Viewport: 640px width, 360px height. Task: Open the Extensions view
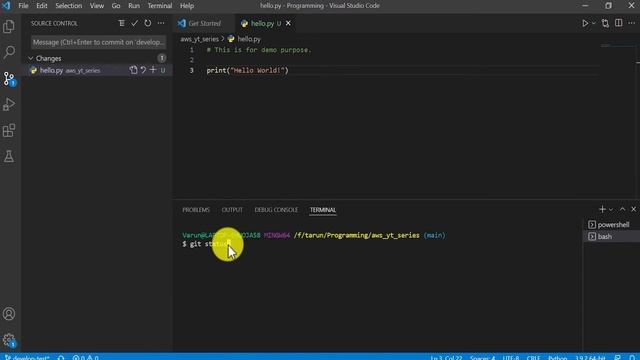point(9,131)
